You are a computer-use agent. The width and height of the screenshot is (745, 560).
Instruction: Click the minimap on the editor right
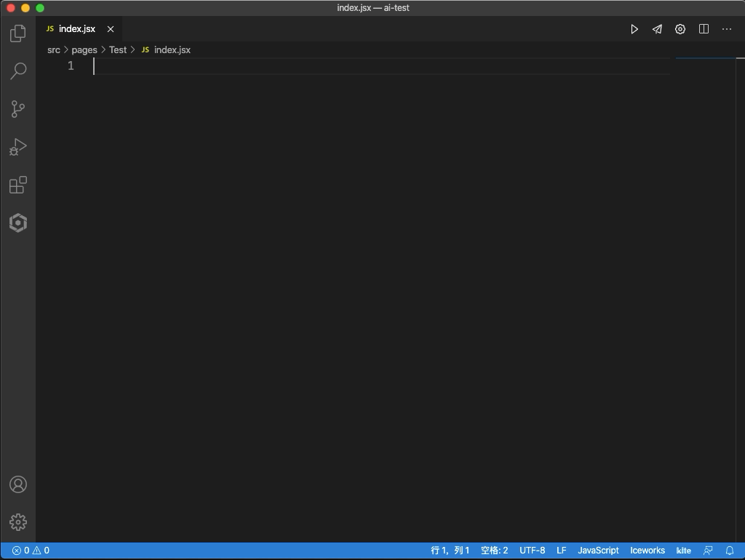point(706,299)
